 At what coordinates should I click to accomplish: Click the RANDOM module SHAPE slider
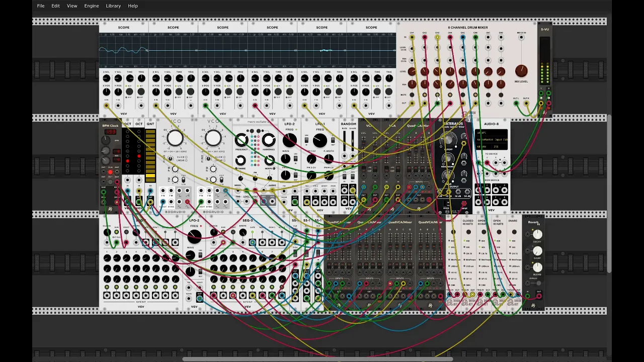pos(353,141)
